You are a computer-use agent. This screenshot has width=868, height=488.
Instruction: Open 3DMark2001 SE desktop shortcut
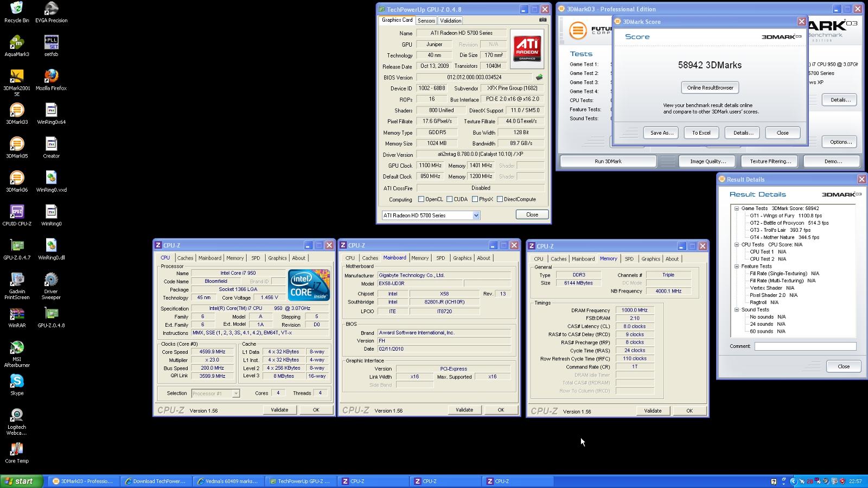click(x=17, y=83)
